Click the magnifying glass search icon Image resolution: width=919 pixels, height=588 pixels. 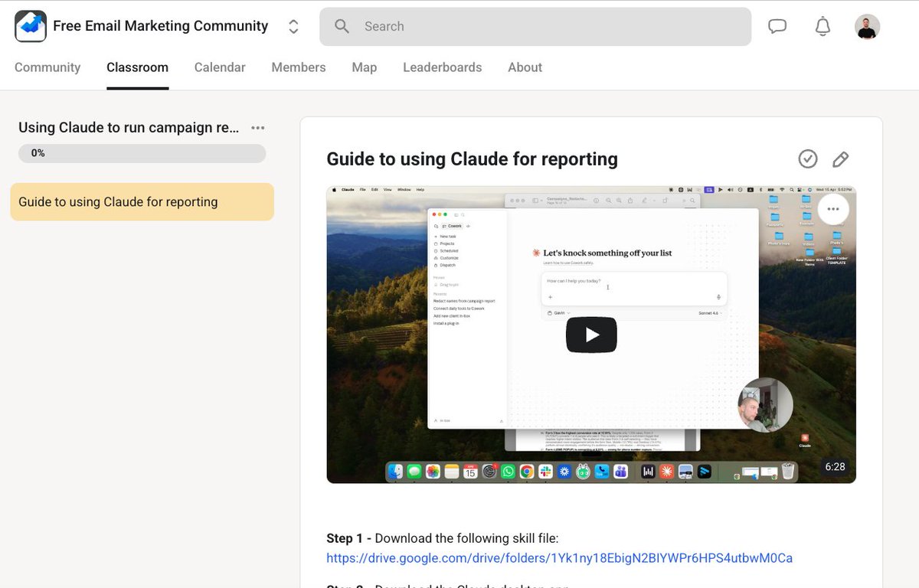point(342,27)
